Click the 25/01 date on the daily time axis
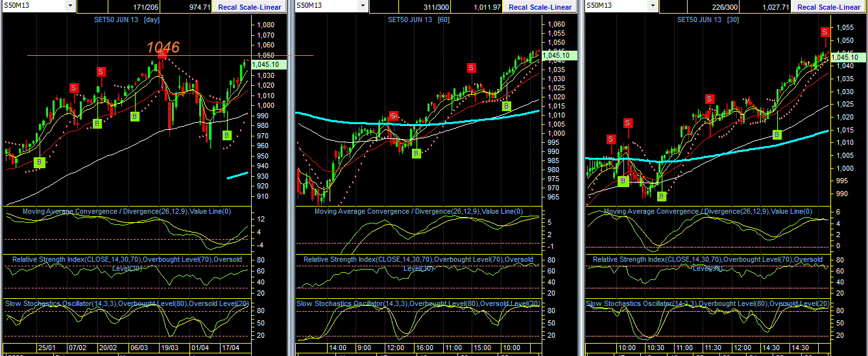Screen dimensions: 868x356 pyautogui.click(x=47, y=348)
